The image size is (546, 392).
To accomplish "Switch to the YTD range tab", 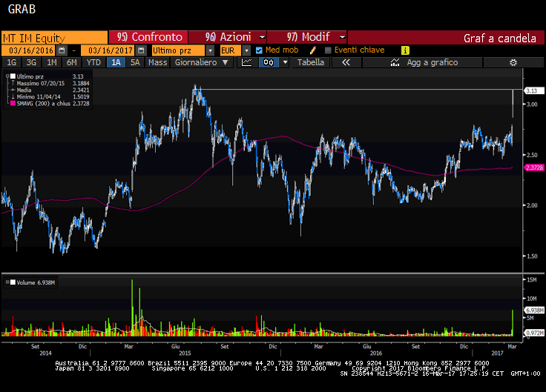I will (93, 63).
